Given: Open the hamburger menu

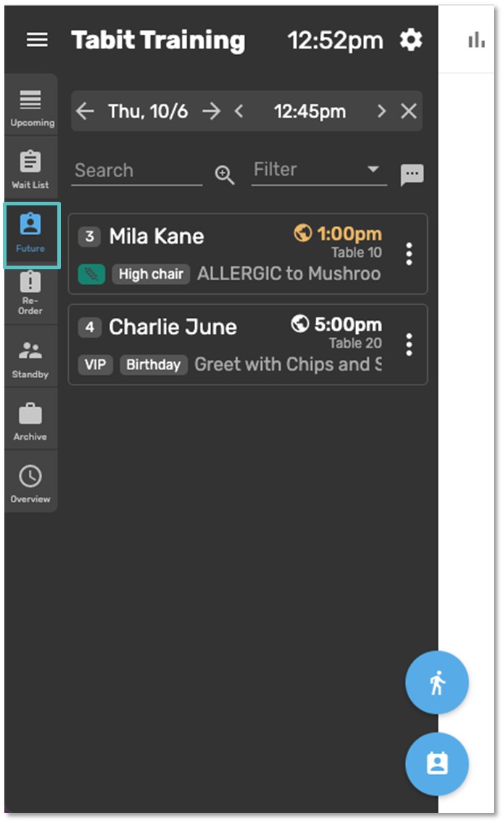Looking at the screenshot, I should point(37,40).
